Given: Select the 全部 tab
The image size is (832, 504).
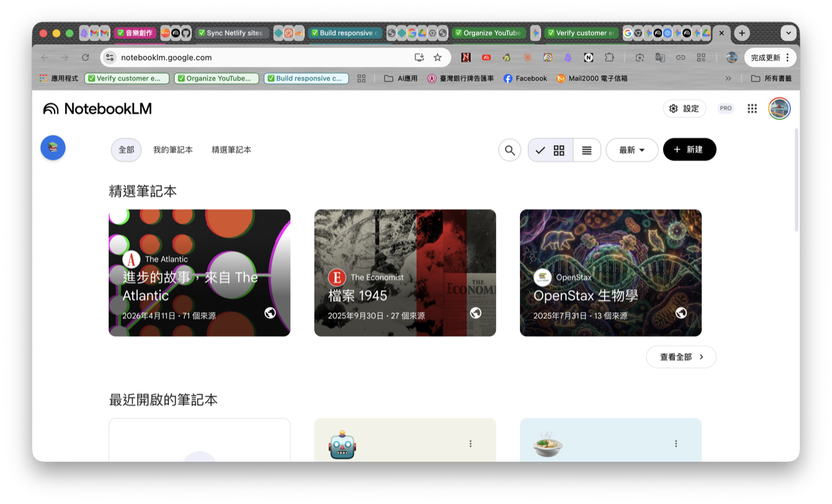Looking at the screenshot, I should point(126,150).
